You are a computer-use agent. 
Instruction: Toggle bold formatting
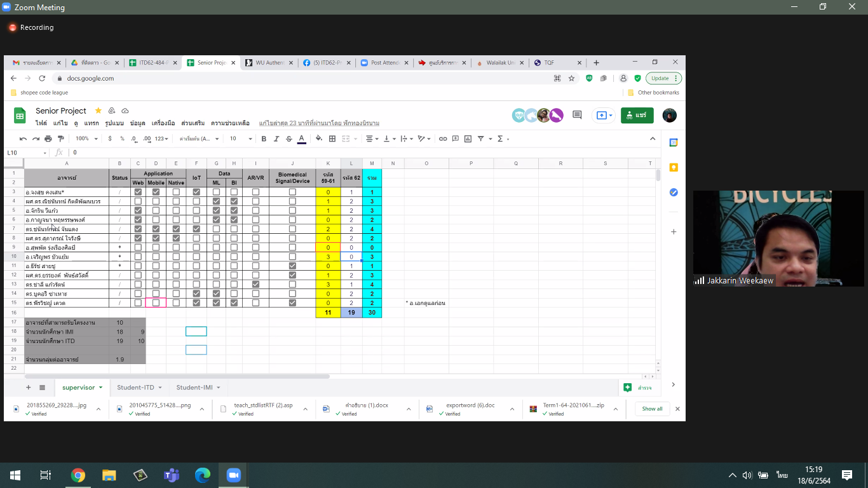[264, 139]
